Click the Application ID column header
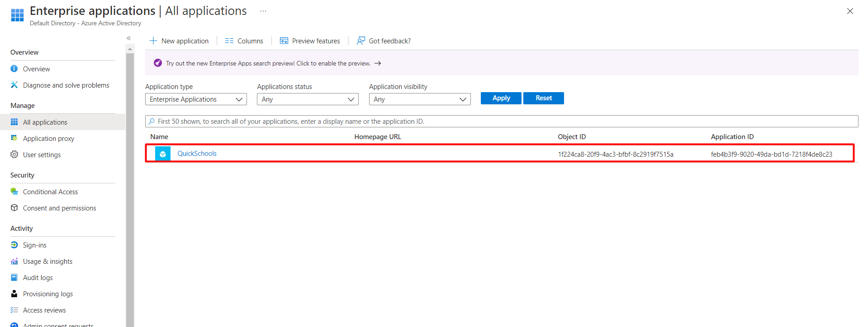This screenshot has width=868, height=327. click(732, 137)
